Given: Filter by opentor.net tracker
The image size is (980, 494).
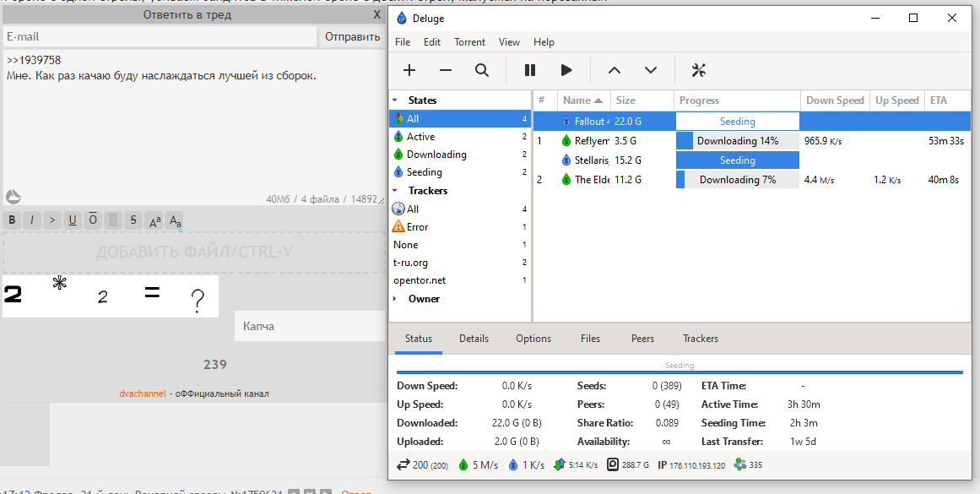Looking at the screenshot, I should tap(460, 280).
